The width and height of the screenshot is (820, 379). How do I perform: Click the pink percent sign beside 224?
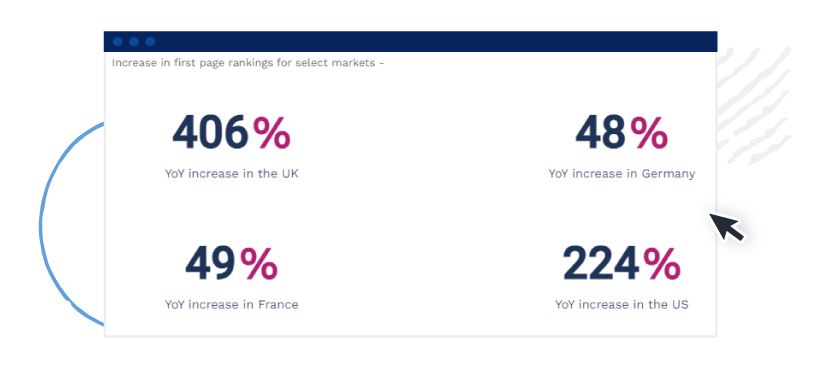tap(662, 264)
